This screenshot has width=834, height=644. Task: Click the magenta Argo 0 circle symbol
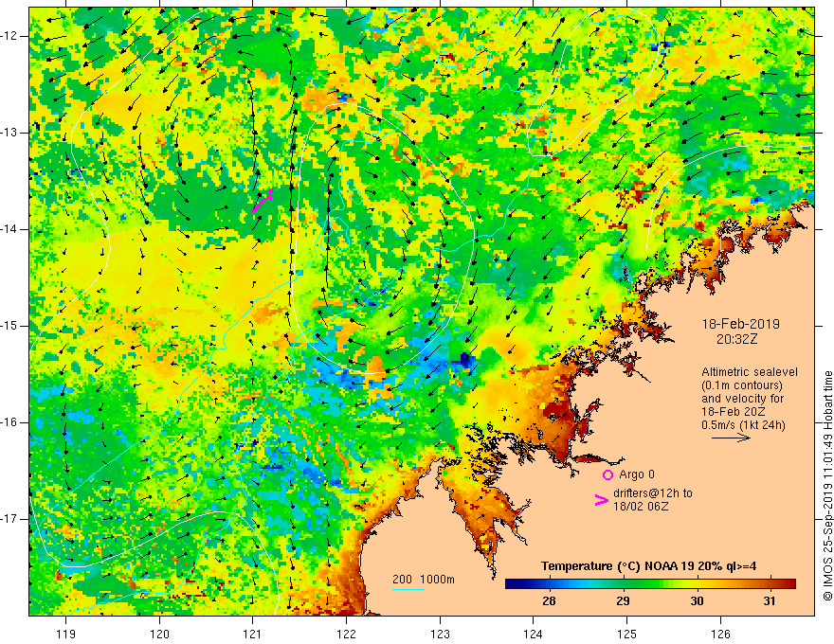pyautogui.click(x=607, y=474)
